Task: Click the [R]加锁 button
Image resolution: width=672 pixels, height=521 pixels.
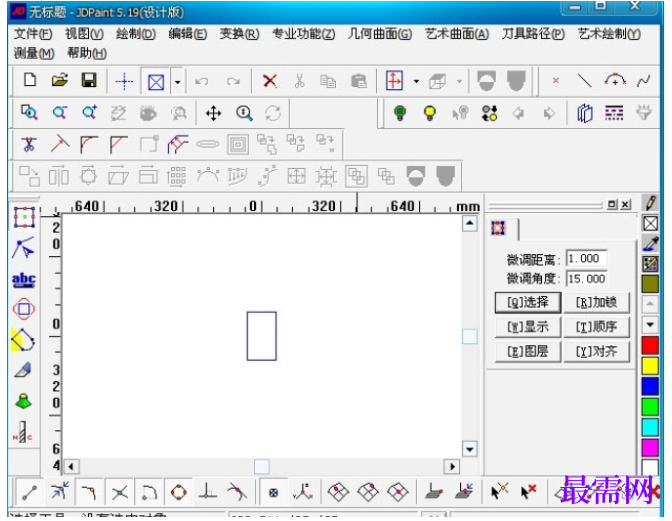Action: click(x=596, y=302)
